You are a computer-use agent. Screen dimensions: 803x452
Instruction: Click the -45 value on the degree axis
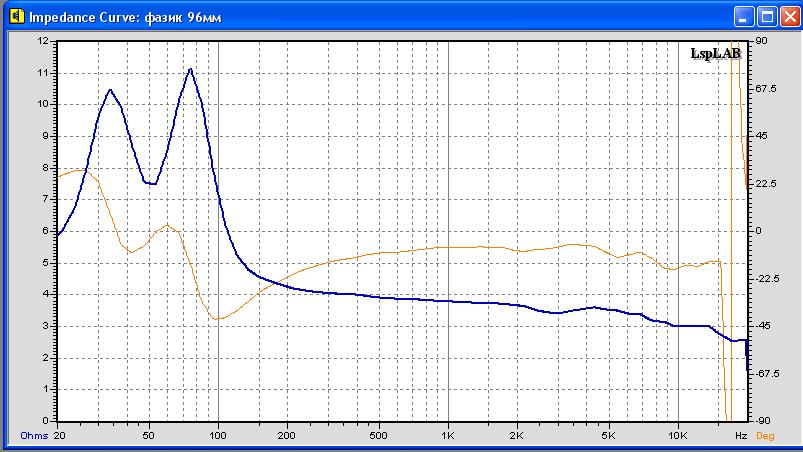(x=764, y=326)
